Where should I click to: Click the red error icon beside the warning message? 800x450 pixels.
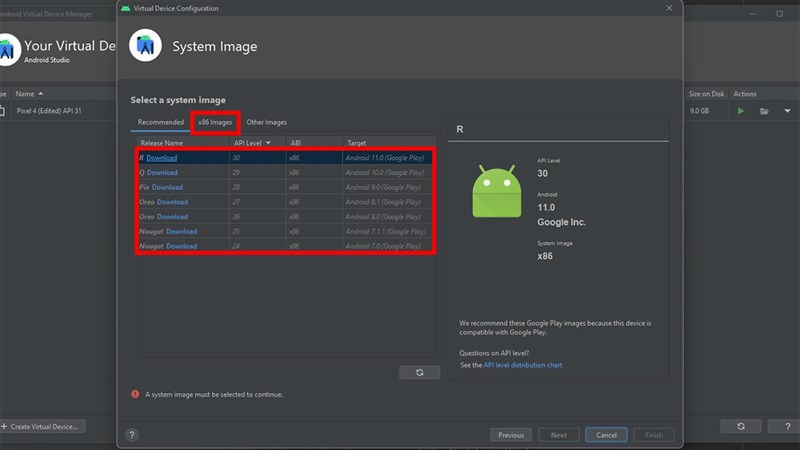[135, 394]
